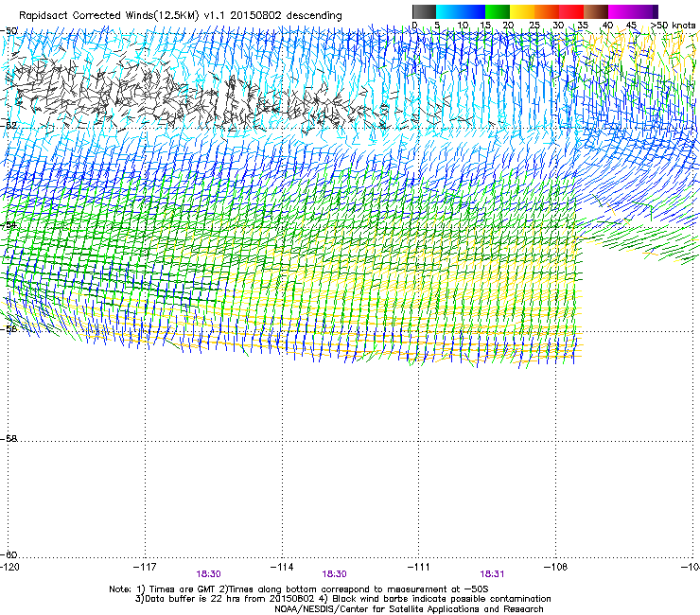This screenshot has height=615, width=700.
Task: Pick the orange 25–30 knots swatch
Action: click(x=547, y=11)
